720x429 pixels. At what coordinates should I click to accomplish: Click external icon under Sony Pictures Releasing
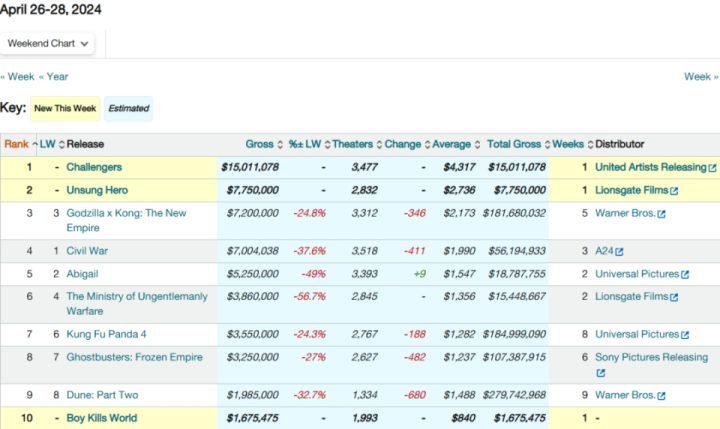[601, 373]
